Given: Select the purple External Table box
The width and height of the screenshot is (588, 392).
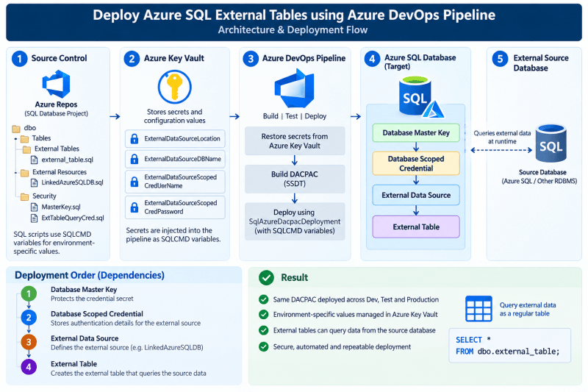Looking at the screenshot, I should (416, 227).
